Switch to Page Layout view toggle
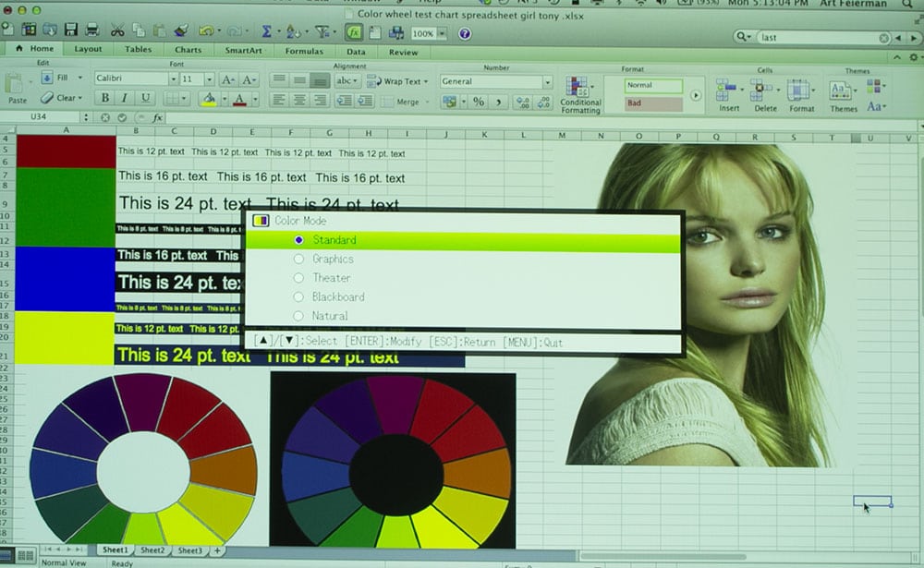The width and height of the screenshot is (924, 568). click(x=25, y=556)
